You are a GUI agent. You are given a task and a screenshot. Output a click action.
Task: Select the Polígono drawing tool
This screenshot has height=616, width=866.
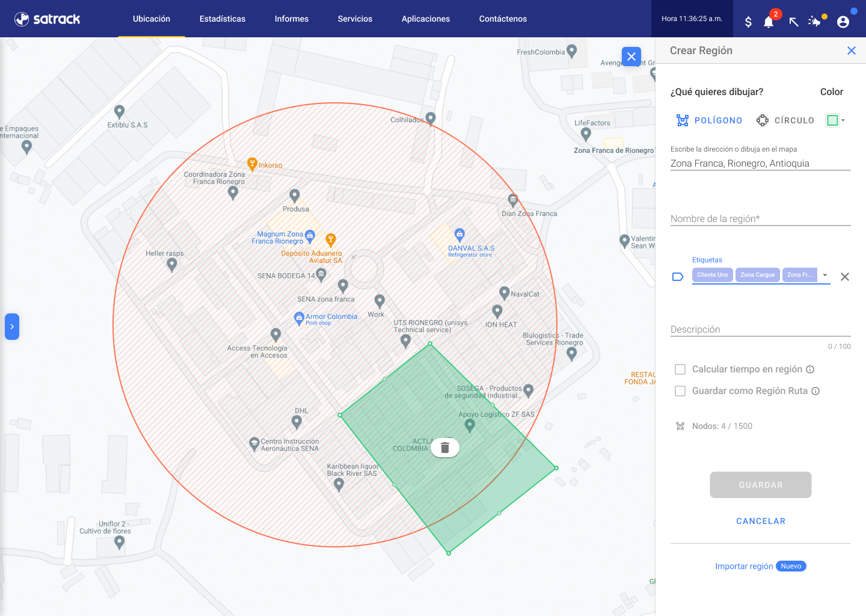click(x=710, y=120)
